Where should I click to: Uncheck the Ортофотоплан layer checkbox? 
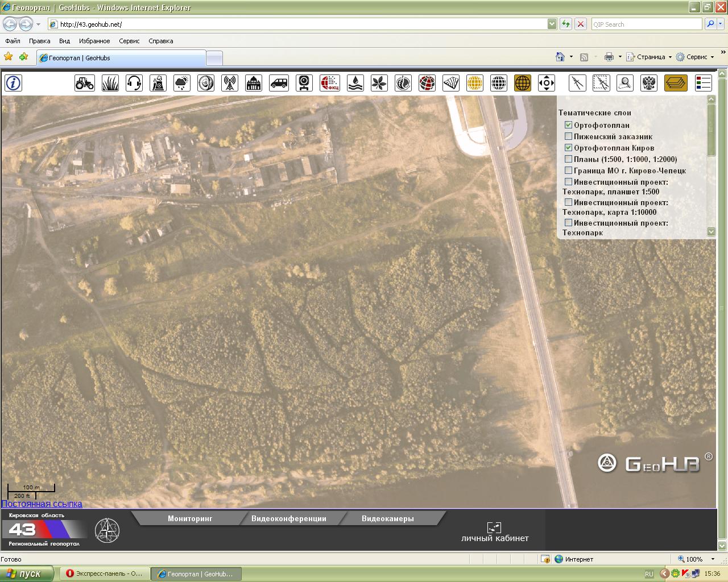[x=568, y=125]
